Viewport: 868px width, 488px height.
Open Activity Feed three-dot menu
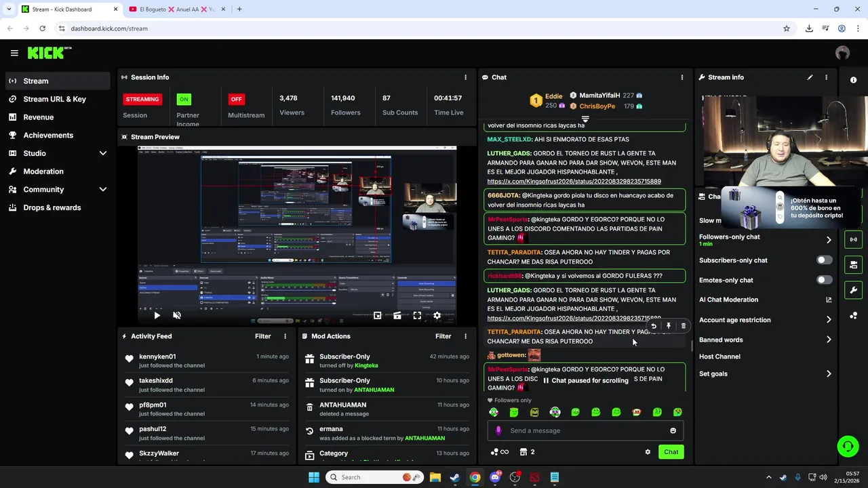point(285,336)
